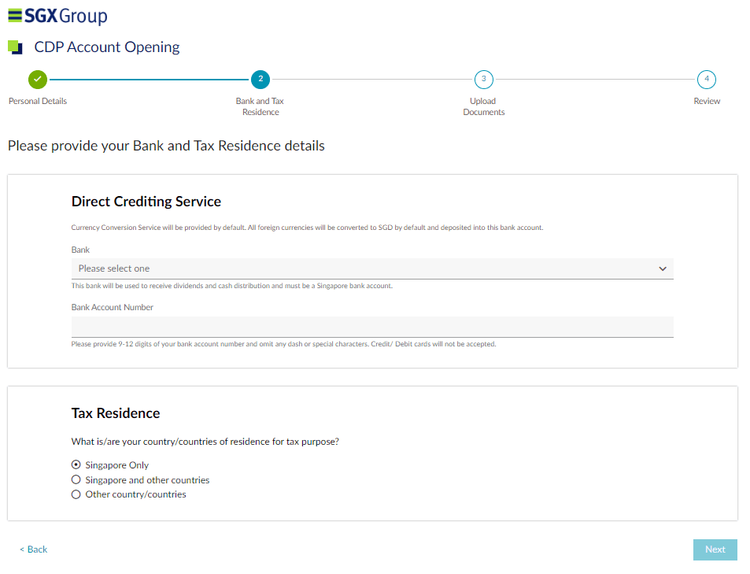Click the step 2 circle indicator
750x574 pixels.
(260, 79)
